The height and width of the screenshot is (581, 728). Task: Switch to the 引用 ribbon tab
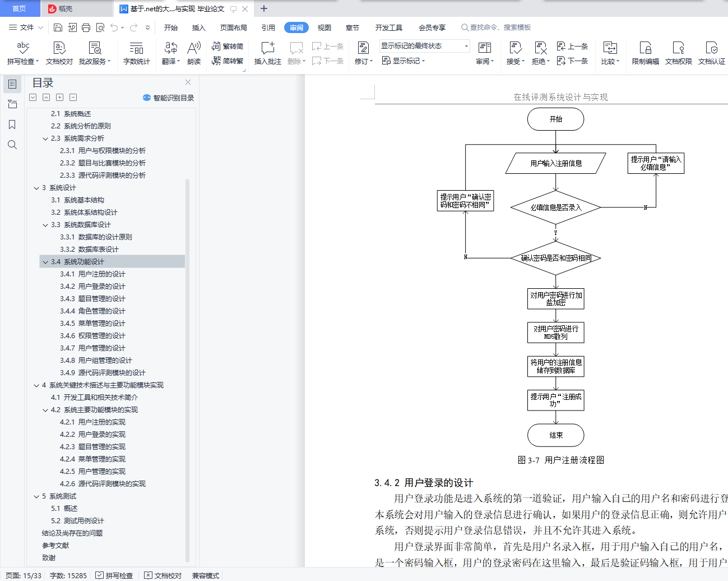coord(268,27)
